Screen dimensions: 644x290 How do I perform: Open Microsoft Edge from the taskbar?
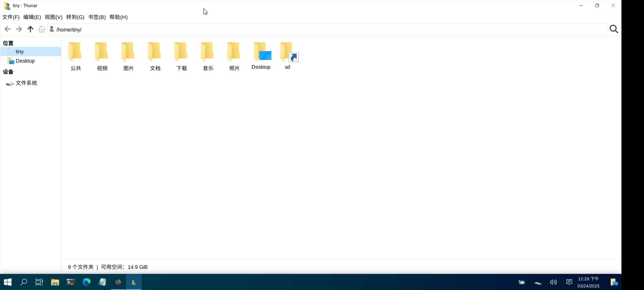pos(86,282)
